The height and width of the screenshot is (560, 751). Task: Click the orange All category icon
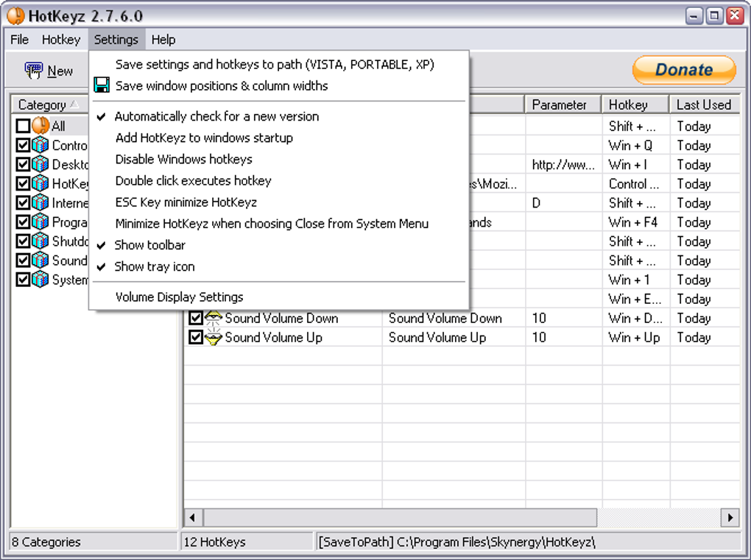(x=40, y=126)
